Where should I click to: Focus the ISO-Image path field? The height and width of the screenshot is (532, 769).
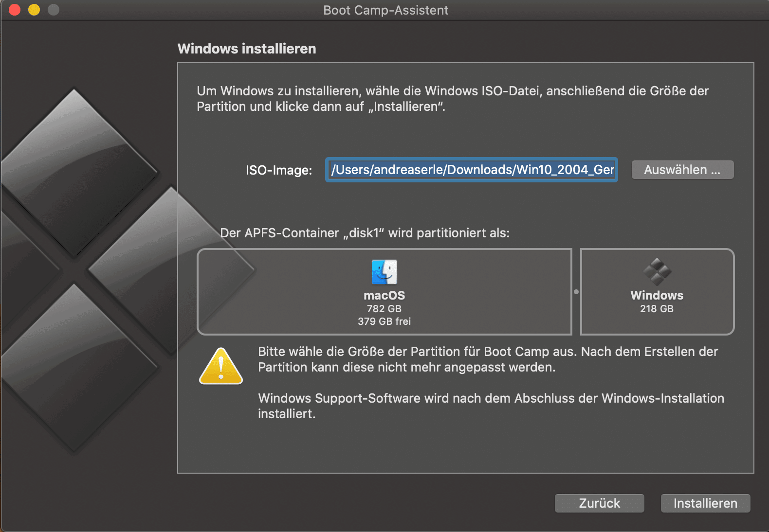pyautogui.click(x=471, y=170)
